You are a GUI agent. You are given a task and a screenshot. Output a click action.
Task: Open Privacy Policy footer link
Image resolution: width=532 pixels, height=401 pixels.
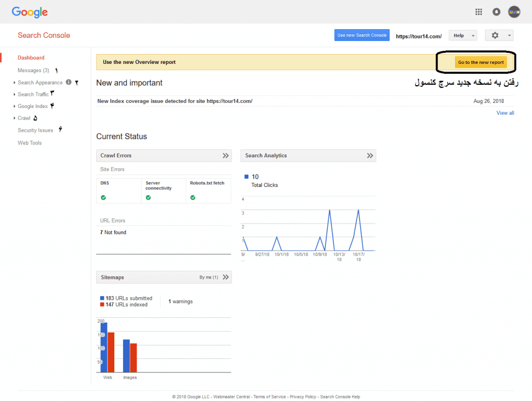tap(303, 397)
